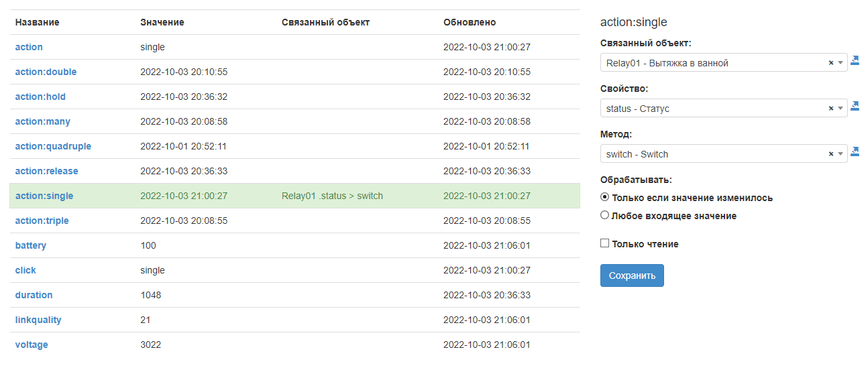Clear the switch method selection with x

coord(830,154)
